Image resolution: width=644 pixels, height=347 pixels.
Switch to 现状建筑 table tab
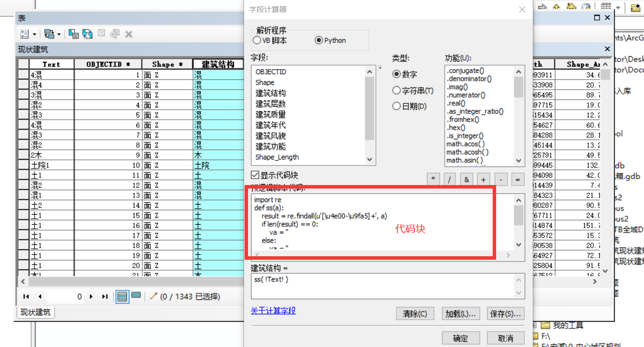(x=35, y=312)
